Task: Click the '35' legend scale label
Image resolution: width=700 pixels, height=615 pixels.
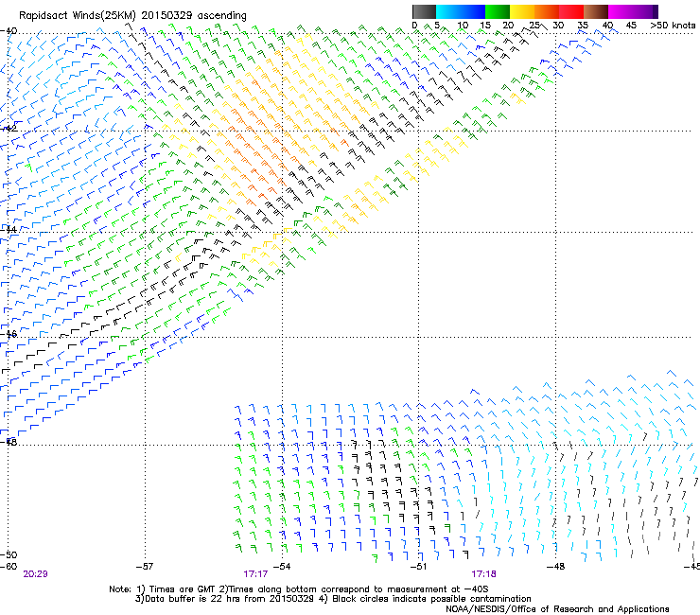Action: 583,26
